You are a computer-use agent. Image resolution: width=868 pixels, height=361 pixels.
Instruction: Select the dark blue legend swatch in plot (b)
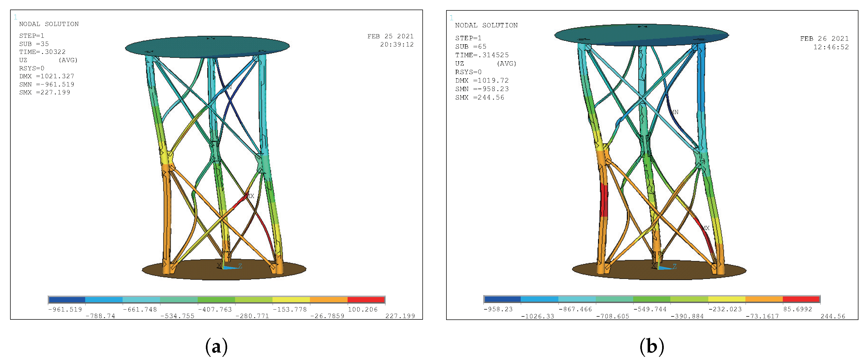(x=502, y=299)
